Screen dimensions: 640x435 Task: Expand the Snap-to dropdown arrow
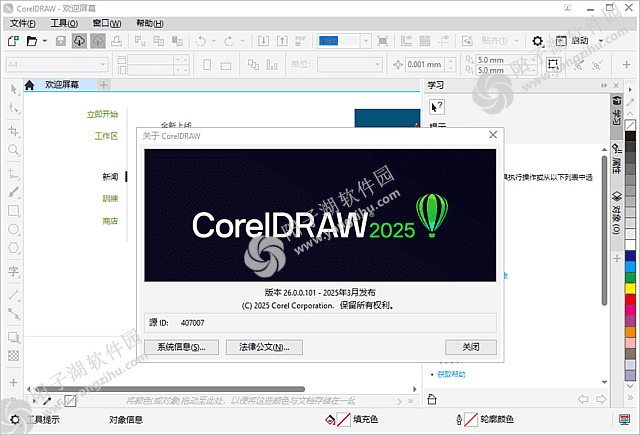pyautogui.click(x=516, y=41)
